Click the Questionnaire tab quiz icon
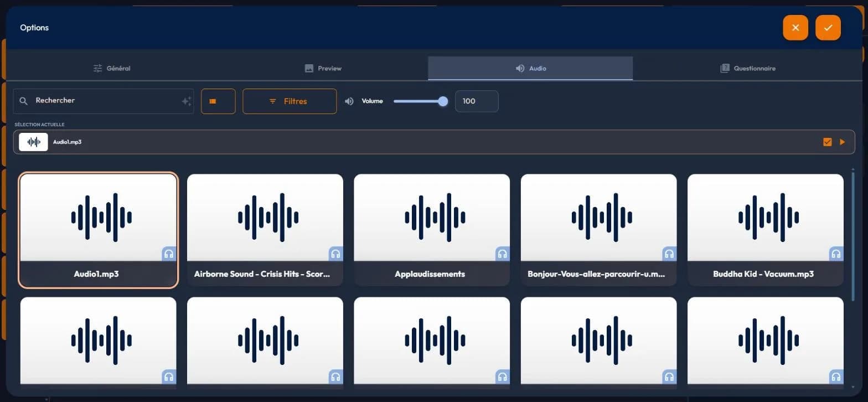 [x=725, y=68]
